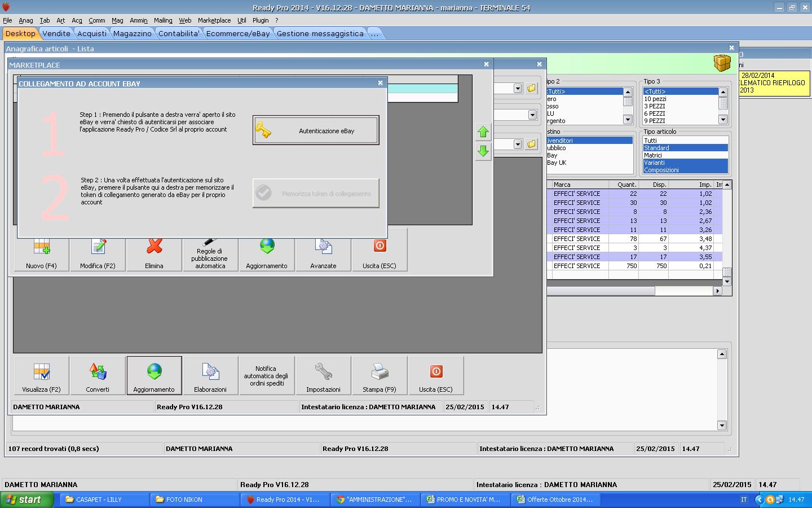Screen dimensions: 812x508
Task: Open the File menu
Action: [7, 20]
